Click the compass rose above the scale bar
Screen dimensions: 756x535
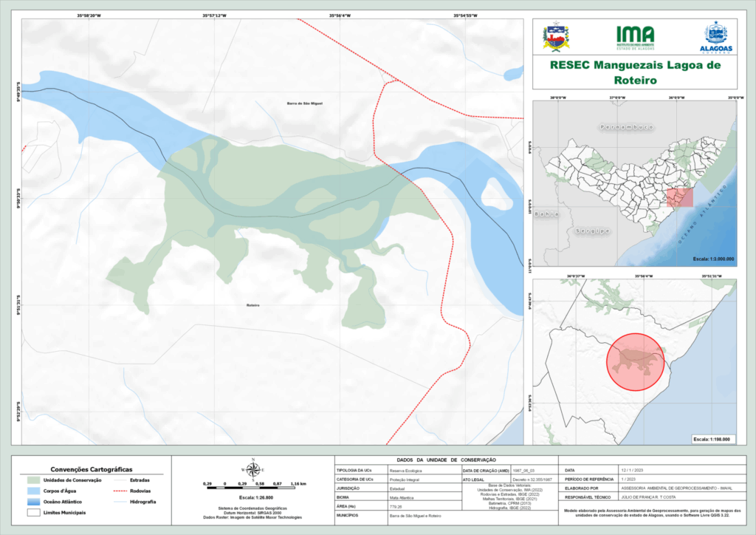click(252, 469)
